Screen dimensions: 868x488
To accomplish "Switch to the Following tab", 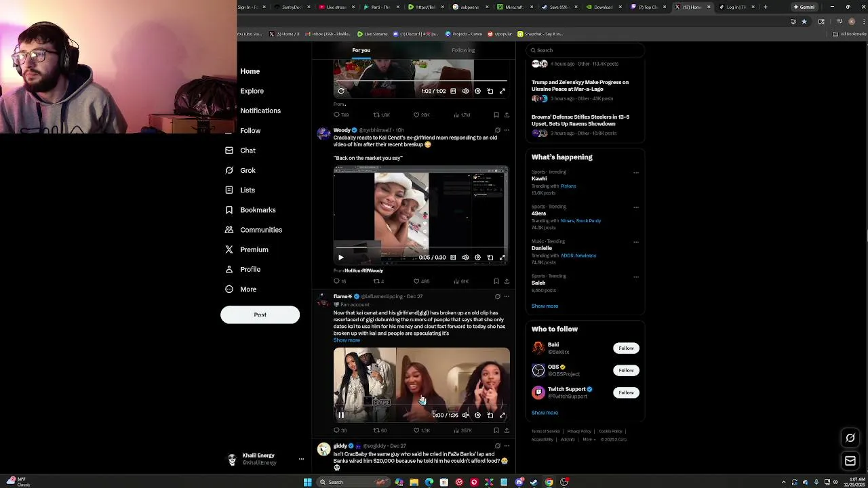I will pos(463,50).
